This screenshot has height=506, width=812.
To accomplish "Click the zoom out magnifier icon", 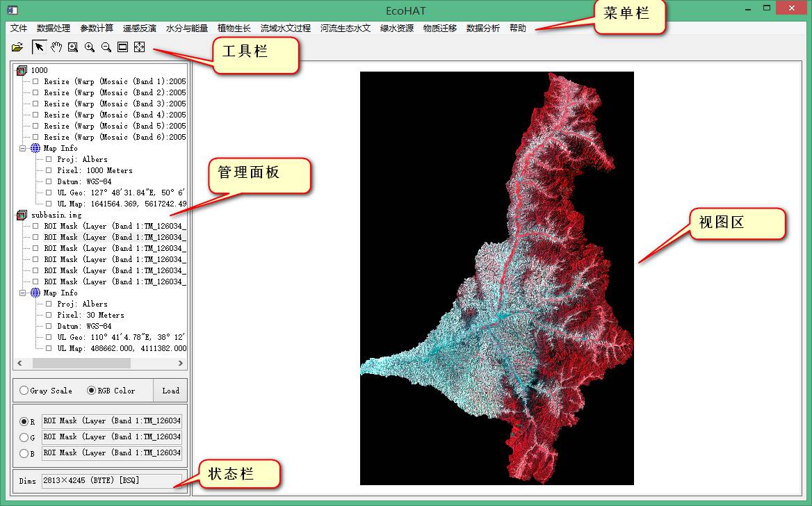I will click(106, 47).
